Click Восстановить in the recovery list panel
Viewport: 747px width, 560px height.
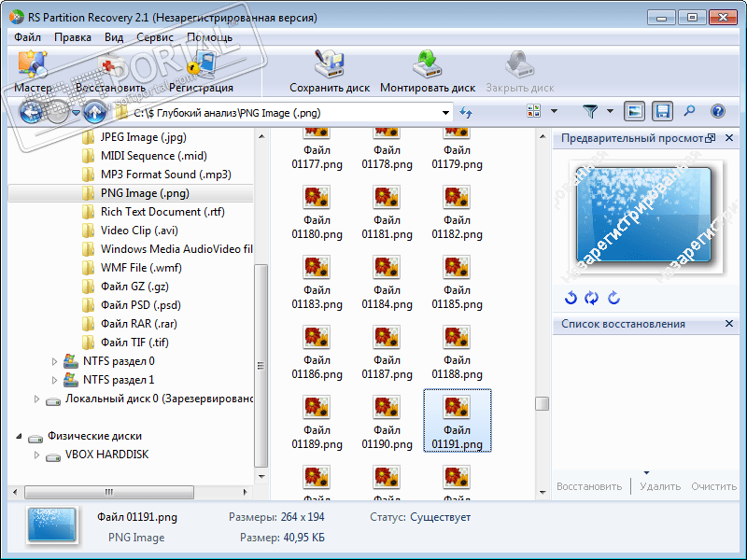[x=589, y=486]
